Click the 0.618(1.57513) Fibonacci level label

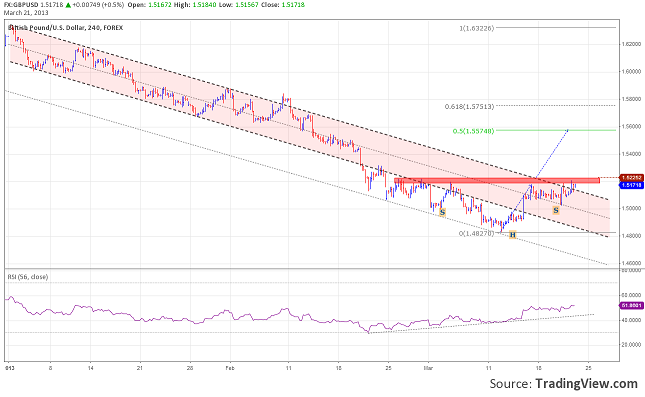pyautogui.click(x=469, y=107)
